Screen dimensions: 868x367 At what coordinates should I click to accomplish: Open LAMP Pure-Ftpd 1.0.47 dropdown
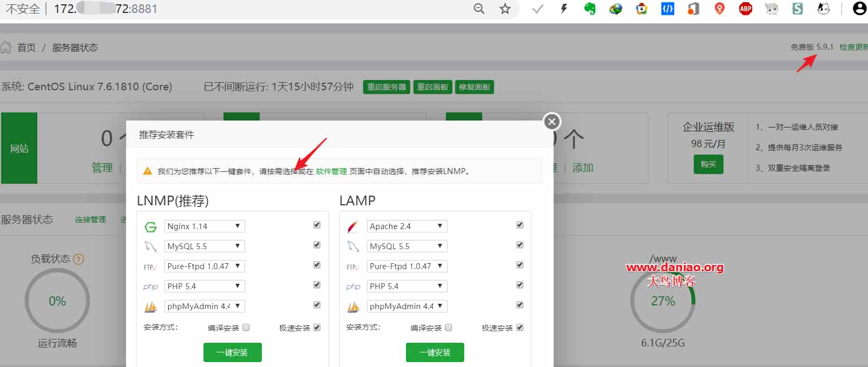(x=407, y=266)
